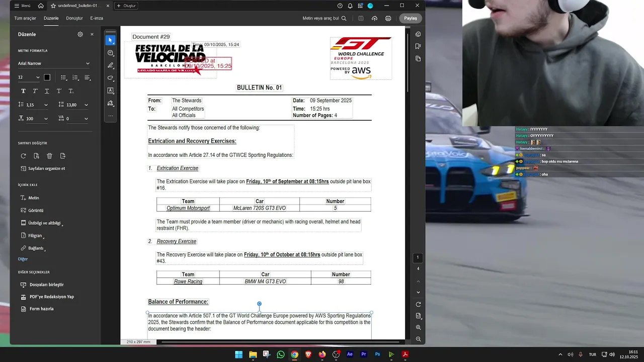
Task: Click the insert page icon
Action: click(62, 156)
